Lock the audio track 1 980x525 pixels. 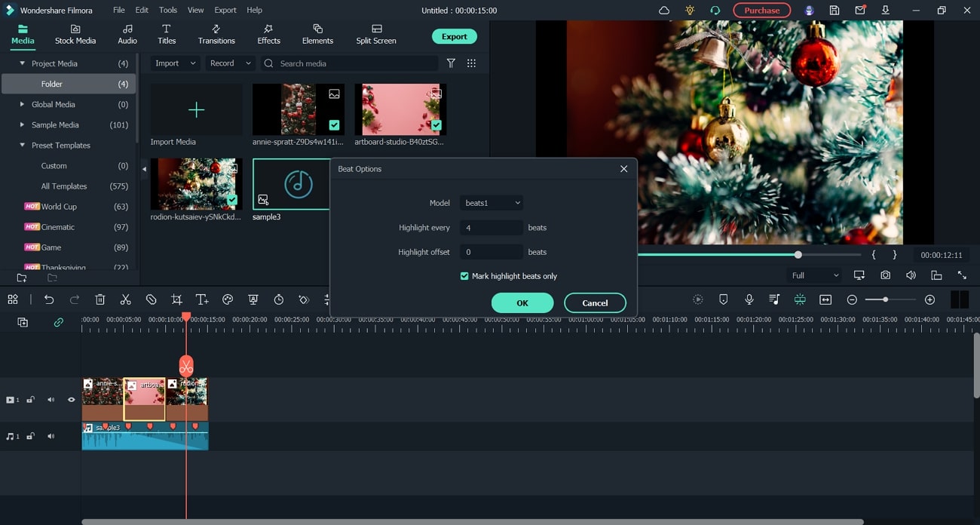pos(31,436)
